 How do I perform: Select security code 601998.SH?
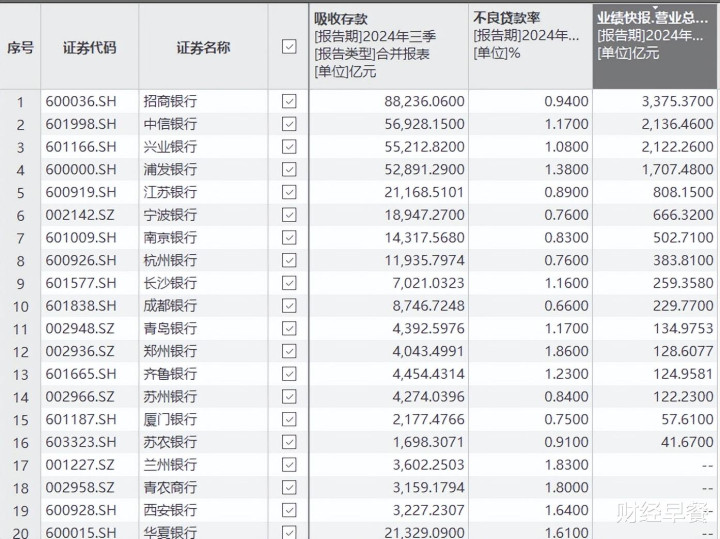(x=81, y=124)
